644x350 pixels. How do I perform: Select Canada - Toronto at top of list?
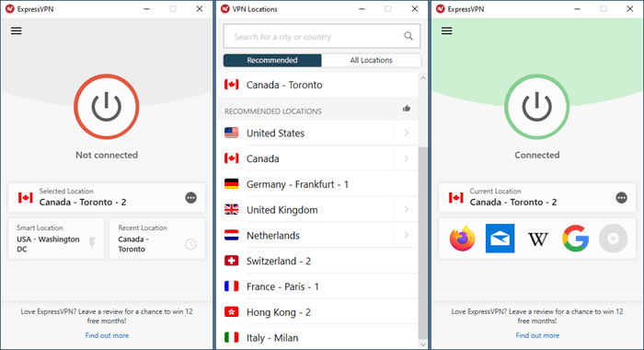click(317, 85)
